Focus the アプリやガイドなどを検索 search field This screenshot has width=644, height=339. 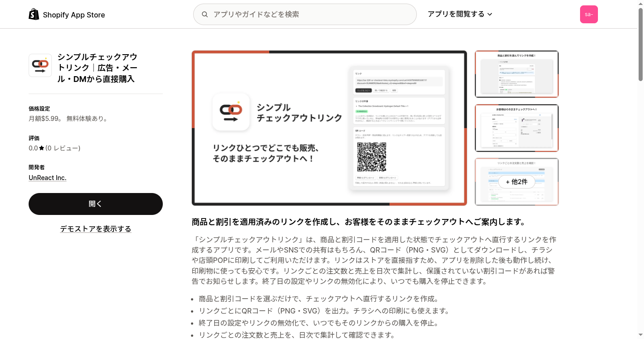pos(305,14)
